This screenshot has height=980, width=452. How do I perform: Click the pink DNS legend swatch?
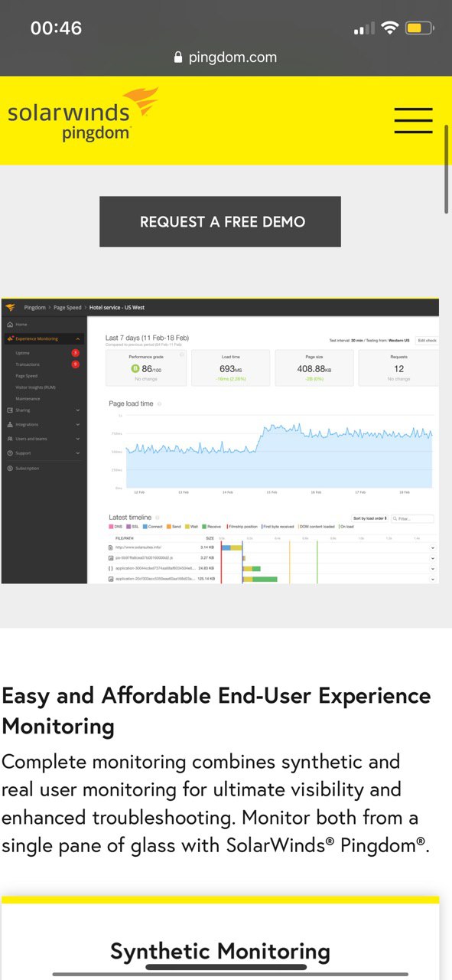pyautogui.click(x=112, y=527)
